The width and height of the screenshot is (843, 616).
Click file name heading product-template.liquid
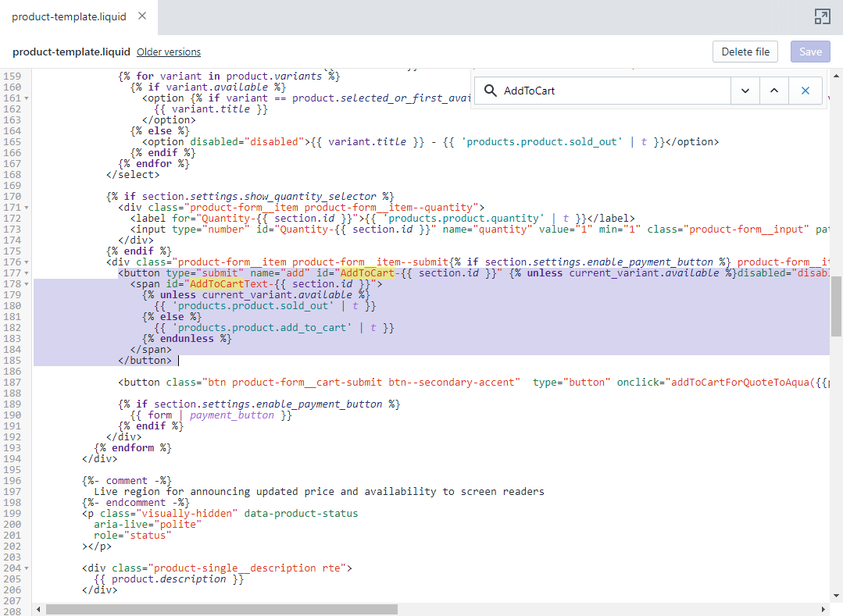tap(71, 52)
